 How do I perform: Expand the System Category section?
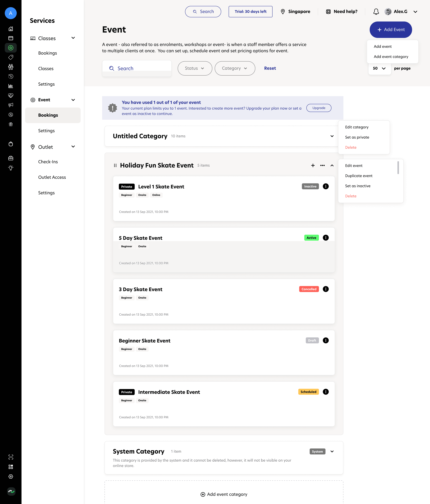pos(332,451)
